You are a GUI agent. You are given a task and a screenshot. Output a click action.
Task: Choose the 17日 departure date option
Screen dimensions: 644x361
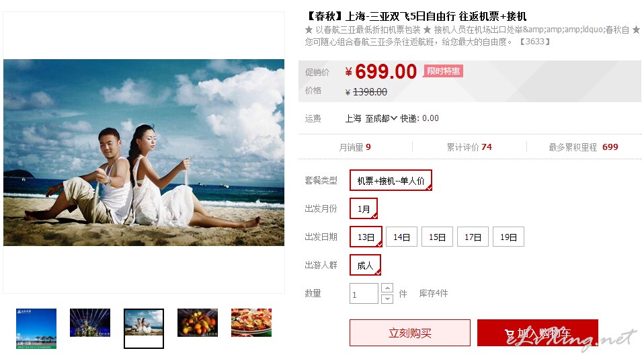click(473, 237)
